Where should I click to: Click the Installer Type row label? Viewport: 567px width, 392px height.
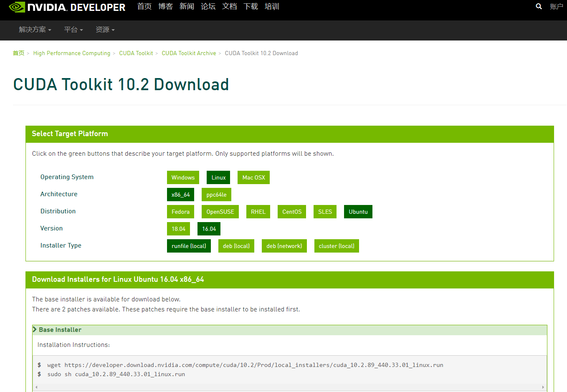[61, 245]
